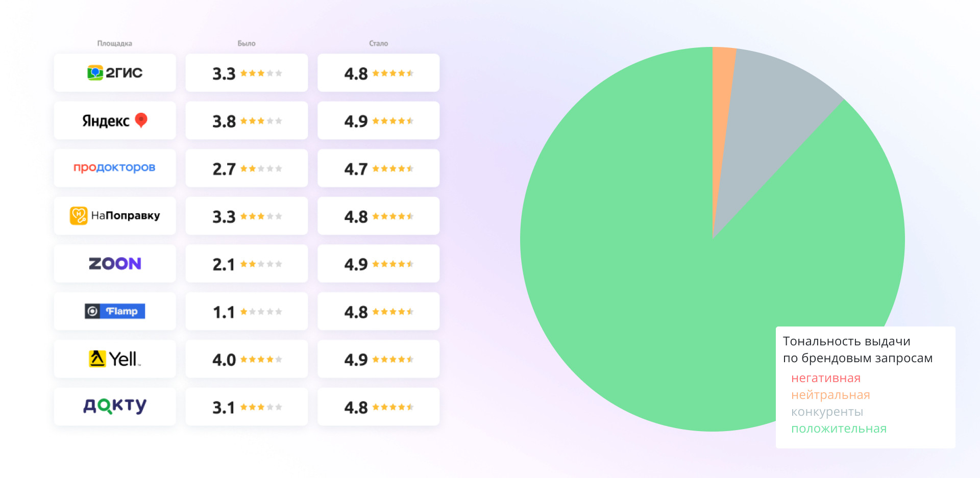Select the Стало column header
The width and height of the screenshot is (980, 478).
(378, 43)
